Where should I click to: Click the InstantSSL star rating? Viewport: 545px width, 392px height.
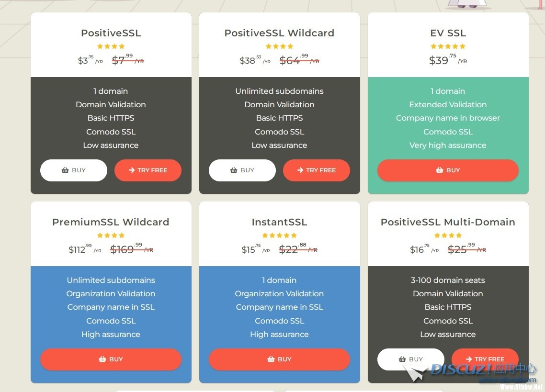pos(279,235)
